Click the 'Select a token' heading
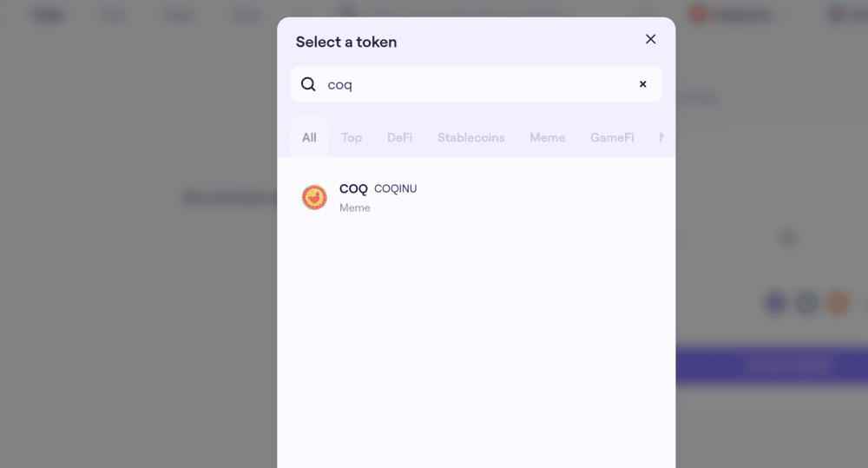This screenshot has width=868, height=468. coord(346,42)
